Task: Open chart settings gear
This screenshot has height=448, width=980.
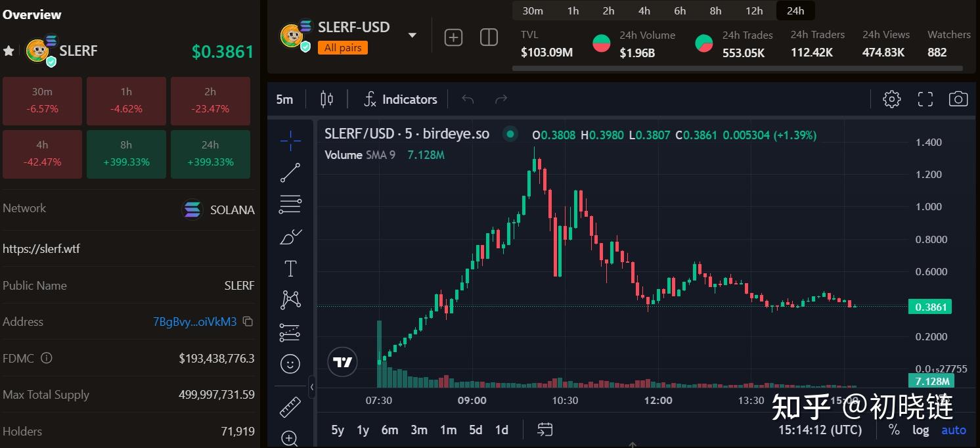Action: click(x=891, y=99)
